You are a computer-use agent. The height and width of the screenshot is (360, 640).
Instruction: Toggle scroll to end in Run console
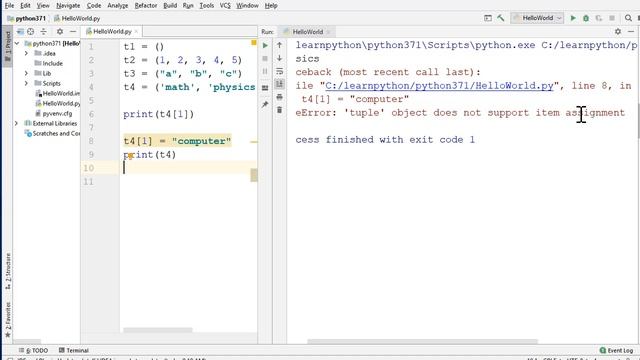point(280,84)
